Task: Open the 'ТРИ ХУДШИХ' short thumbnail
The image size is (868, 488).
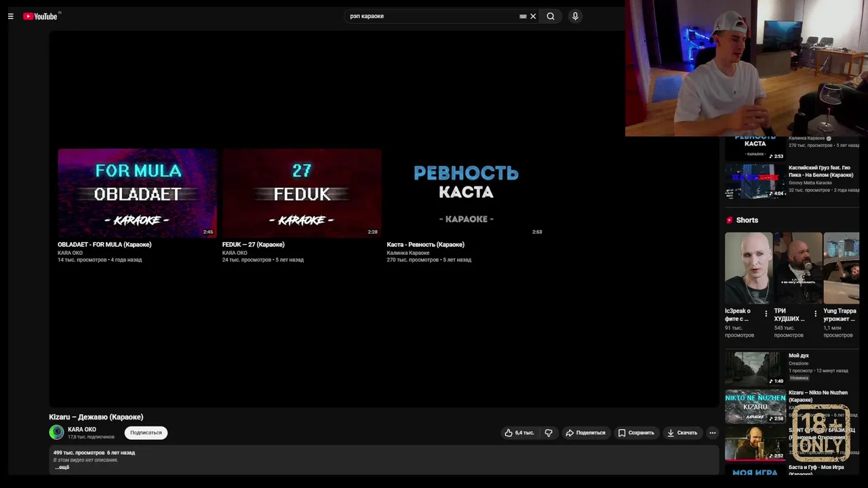Action: [798, 268]
